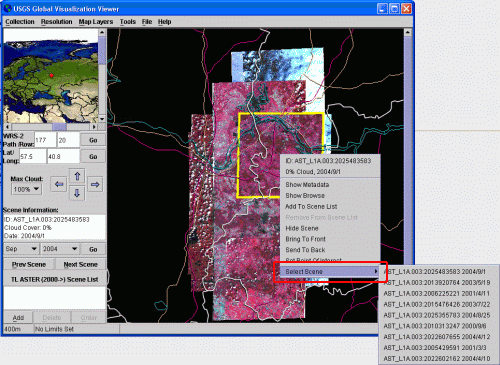Click overview map scrollbar down arrow
Viewport: 500px width, 365px height.
(102, 119)
